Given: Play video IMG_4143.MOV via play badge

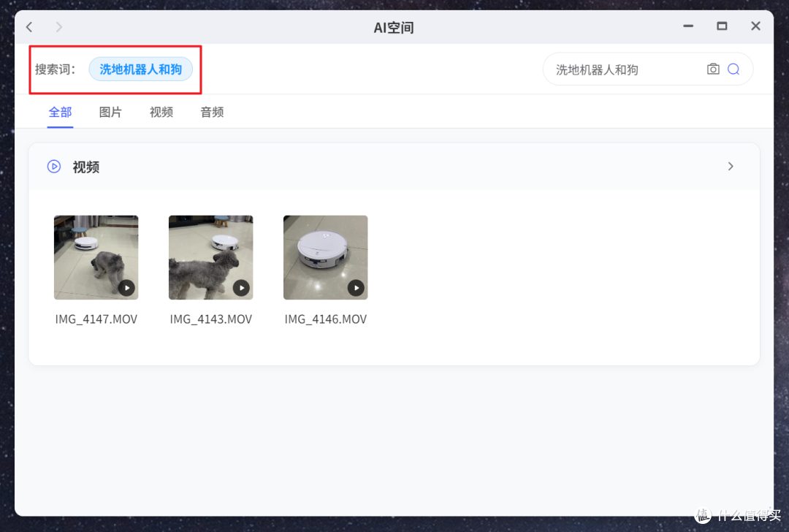Looking at the screenshot, I should pos(242,288).
